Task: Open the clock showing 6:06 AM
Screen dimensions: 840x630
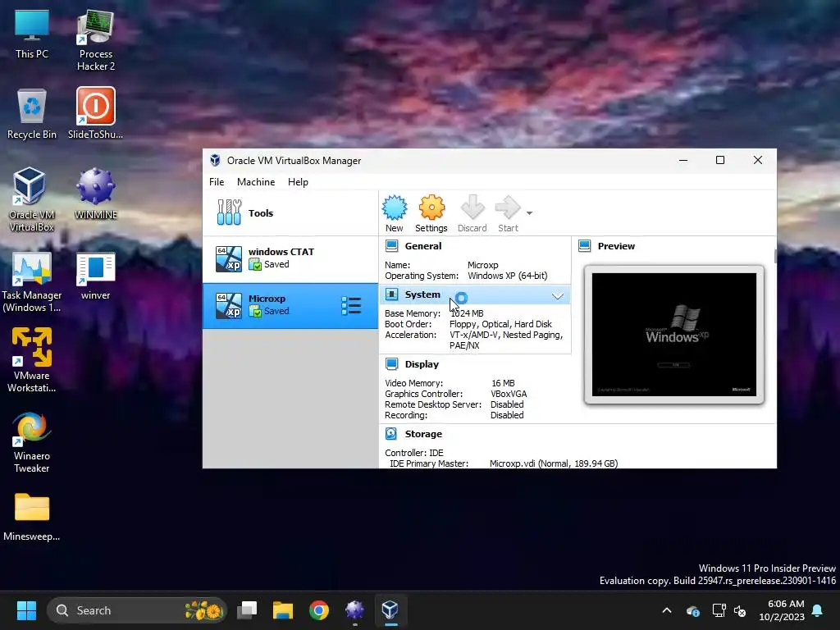Action: (782, 610)
